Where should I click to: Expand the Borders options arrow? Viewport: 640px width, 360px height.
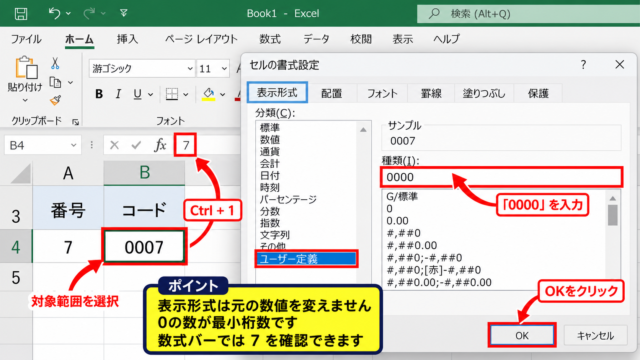186,95
